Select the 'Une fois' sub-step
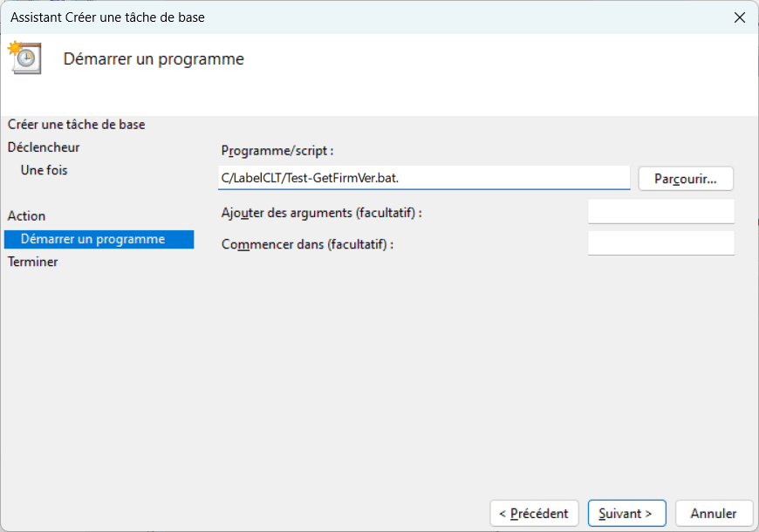This screenshot has height=532, width=759. pos(44,170)
